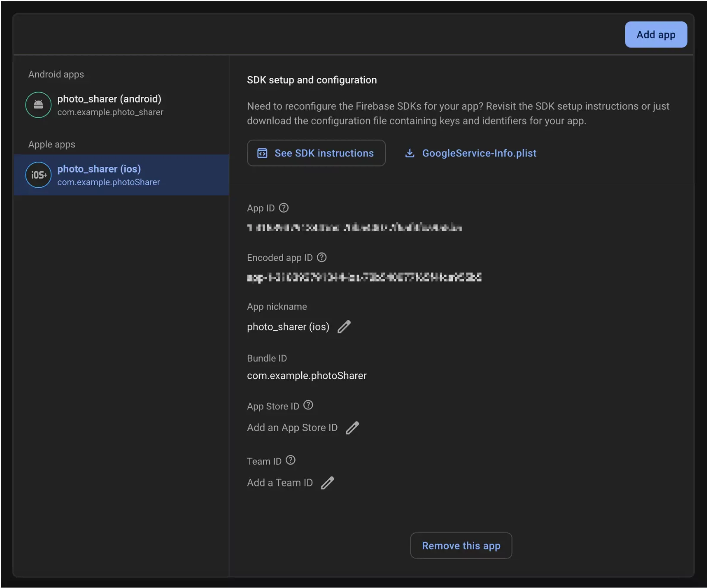Open See SDK instructions
708x588 pixels.
pyautogui.click(x=316, y=153)
